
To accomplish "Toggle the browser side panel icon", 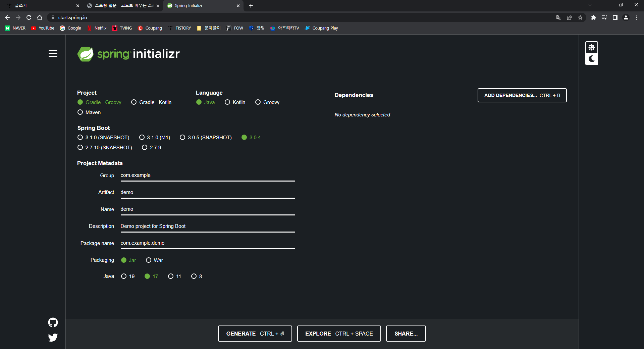I will tap(615, 17).
